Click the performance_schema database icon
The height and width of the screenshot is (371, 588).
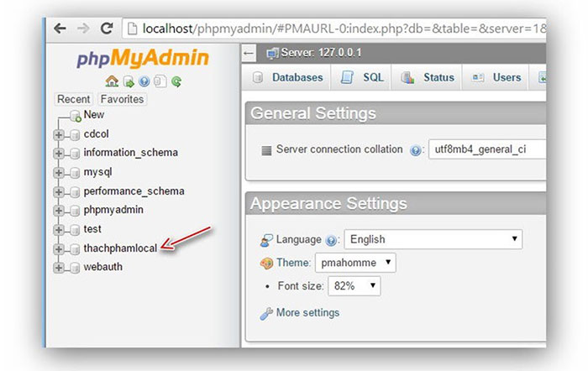click(x=75, y=192)
